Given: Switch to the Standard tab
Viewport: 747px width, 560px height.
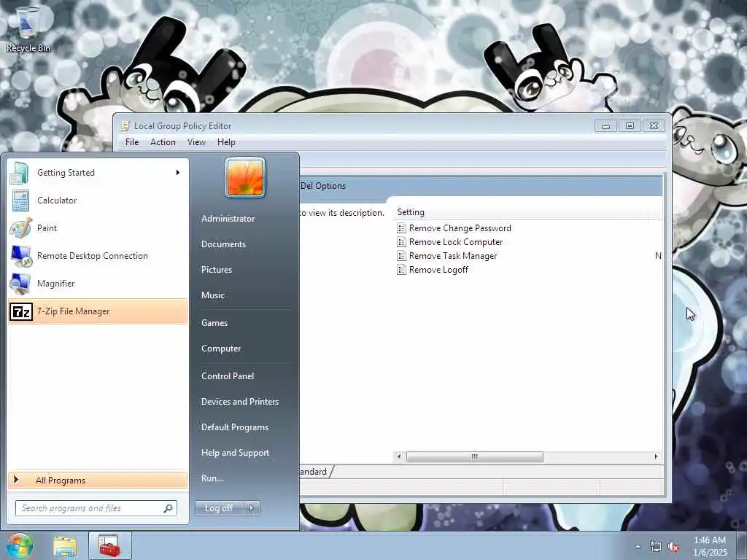Looking at the screenshot, I should pyautogui.click(x=314, y=472).
